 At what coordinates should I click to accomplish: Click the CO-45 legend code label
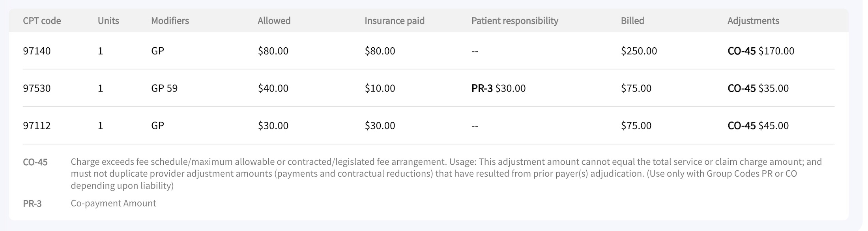pyautogui.click(x=35, y=162)
